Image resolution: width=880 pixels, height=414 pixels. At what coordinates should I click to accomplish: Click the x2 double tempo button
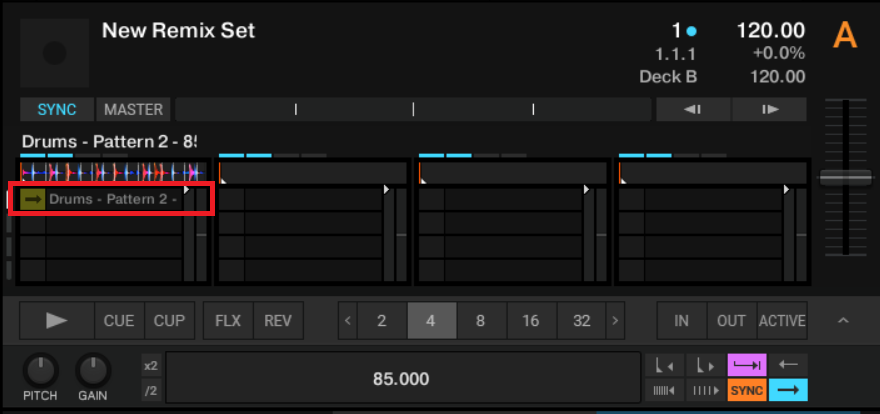(x=151, y=366)
